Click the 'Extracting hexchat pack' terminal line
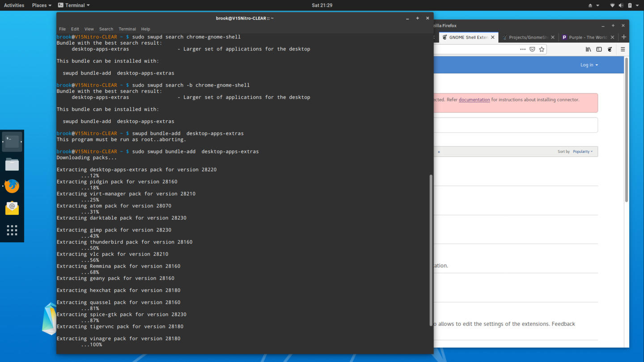Image resolution: width=644 pixels, height=362 pixels. (119, 290)
